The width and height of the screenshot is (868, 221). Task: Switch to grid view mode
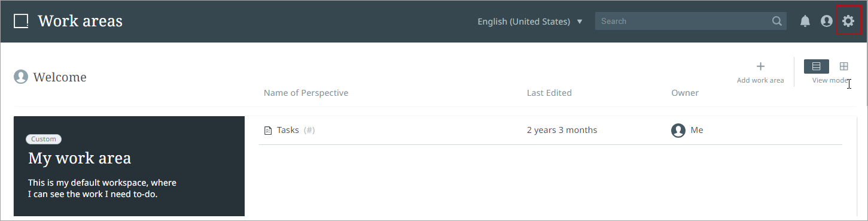tap(843, 66)
